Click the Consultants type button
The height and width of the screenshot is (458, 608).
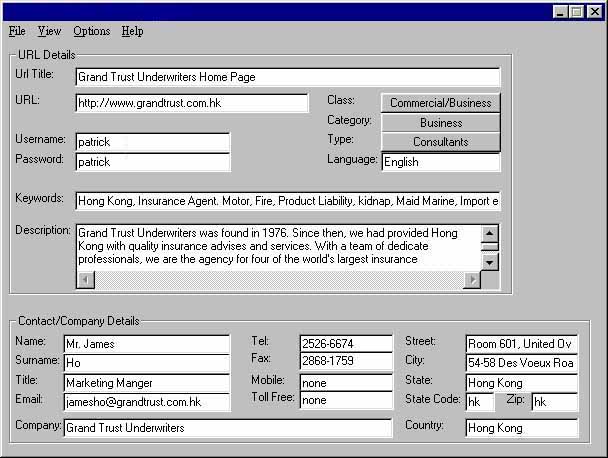tap(440, 142)
